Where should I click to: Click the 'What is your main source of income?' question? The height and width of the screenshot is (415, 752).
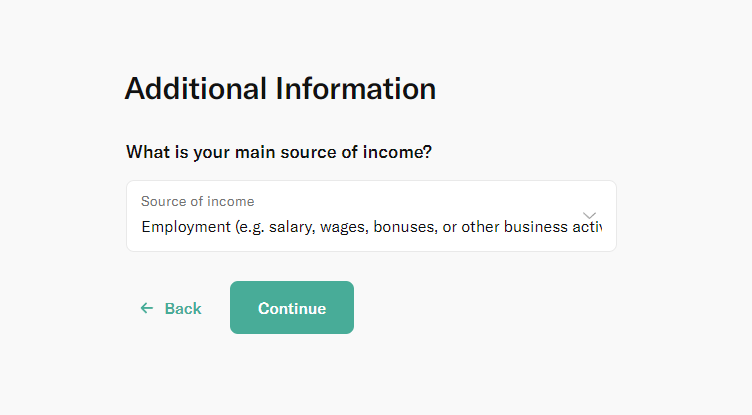tap(285, 152)
